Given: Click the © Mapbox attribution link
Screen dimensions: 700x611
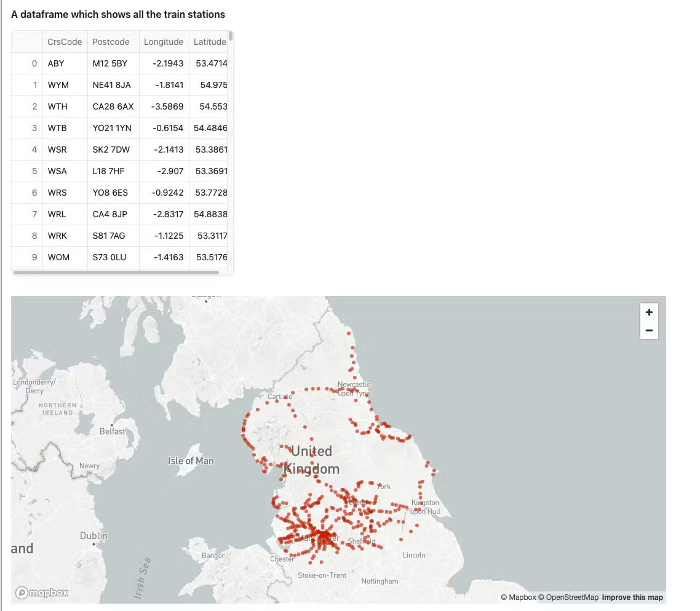Looking at the screenshot, I should coord(518,597).
